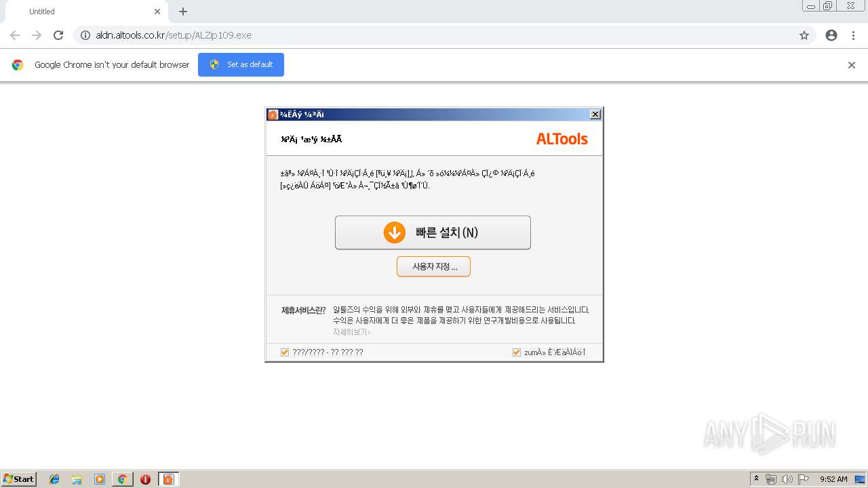The width and height of the screenshot is (868, 488).
Task: Open the custom install (사용자 지정) button
Action: click(433, 266)
